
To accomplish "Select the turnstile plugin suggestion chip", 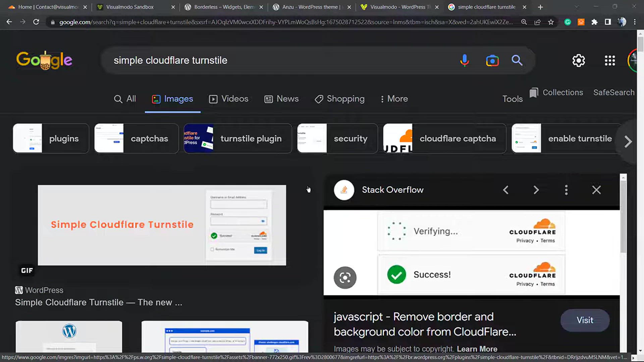I will [x=238, y=138].
